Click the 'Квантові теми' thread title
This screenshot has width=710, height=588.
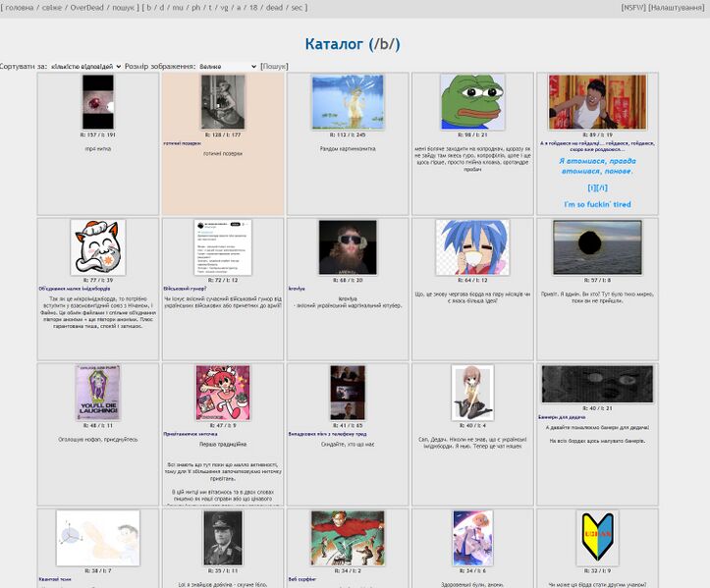point(55,579)
